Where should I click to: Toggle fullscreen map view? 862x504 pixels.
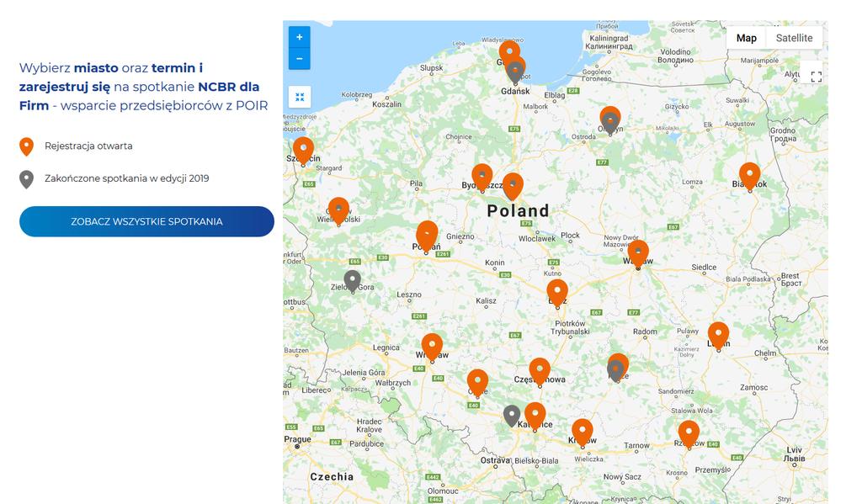click(817, 77)
